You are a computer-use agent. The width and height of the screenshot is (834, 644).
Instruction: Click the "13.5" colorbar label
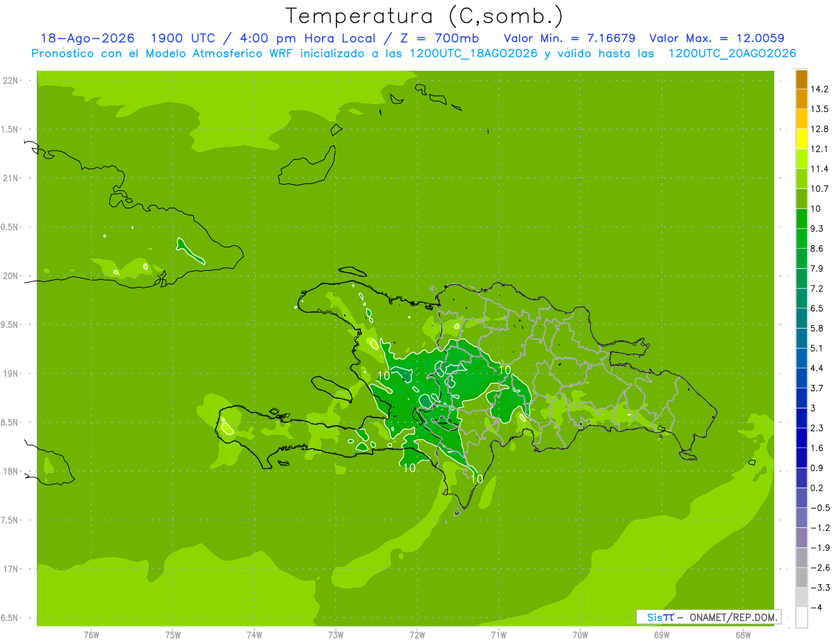tap(820, 109)
